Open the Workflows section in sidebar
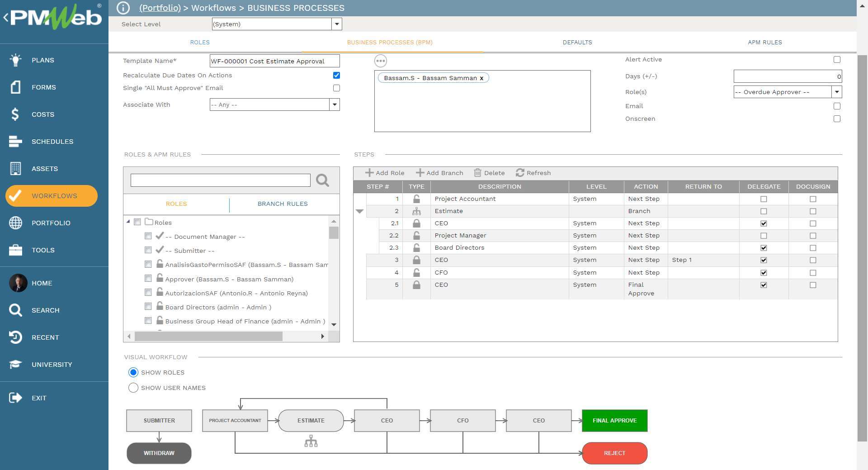 pyautogui.click(x=51, y=196)
